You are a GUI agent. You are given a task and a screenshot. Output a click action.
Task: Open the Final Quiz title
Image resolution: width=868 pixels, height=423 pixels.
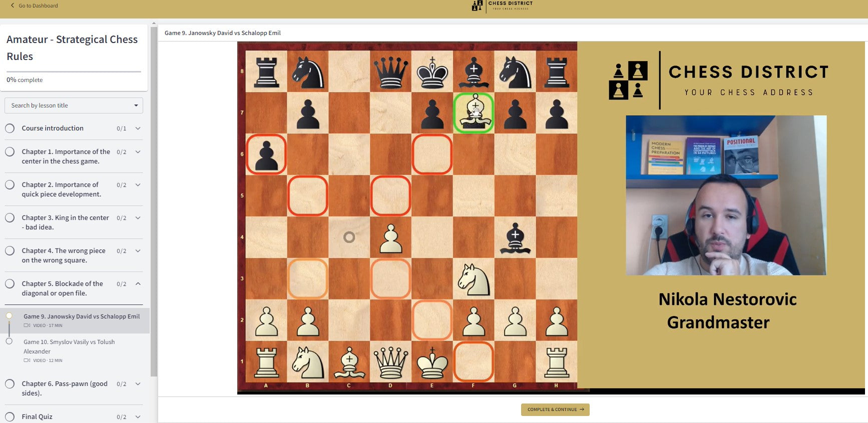pos(37,416)
